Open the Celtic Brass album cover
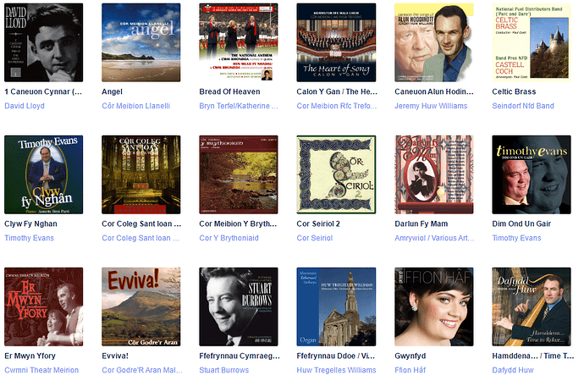 tap(532, 42)
